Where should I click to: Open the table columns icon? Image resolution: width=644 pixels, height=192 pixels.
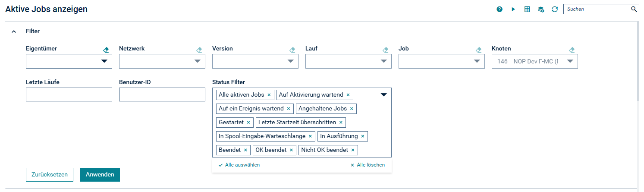coord(527,9)
